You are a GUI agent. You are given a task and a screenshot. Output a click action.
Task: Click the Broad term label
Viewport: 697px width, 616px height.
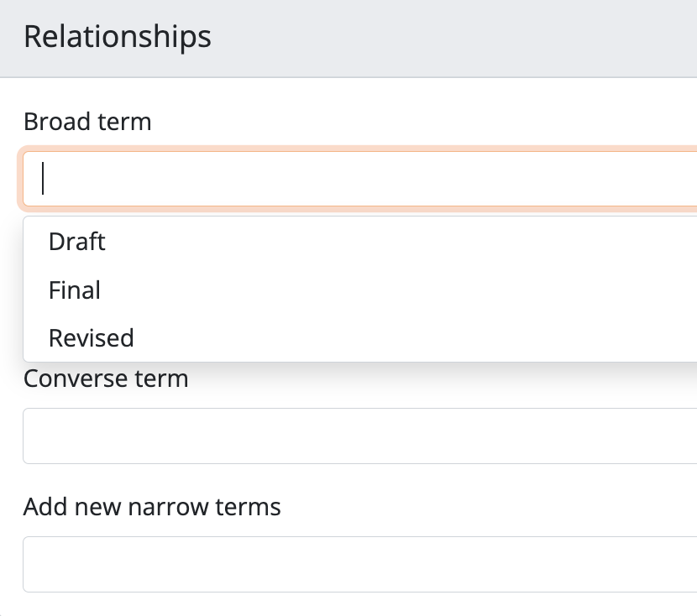click(87, 122)
